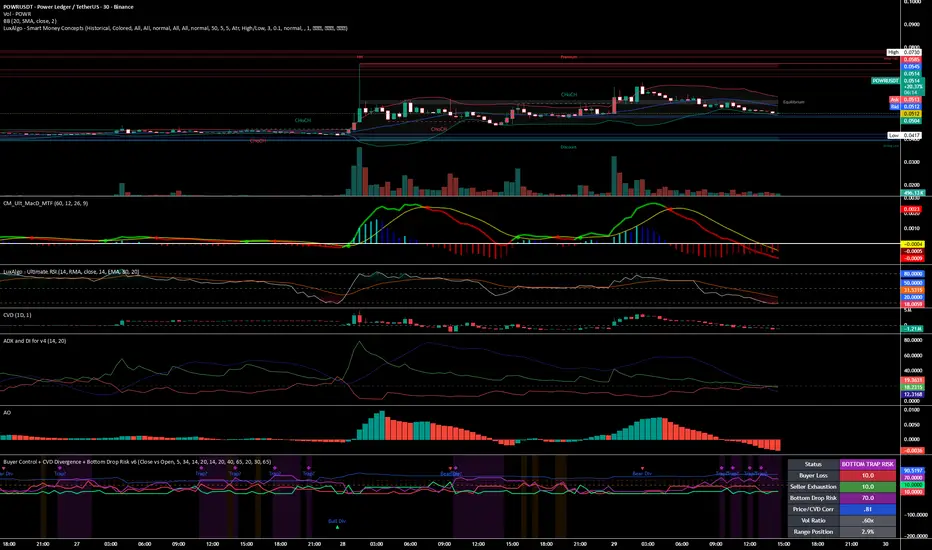
Task: Click the Range Position 2.9% value
Action: pyautogui.click(x=867, y=532)
